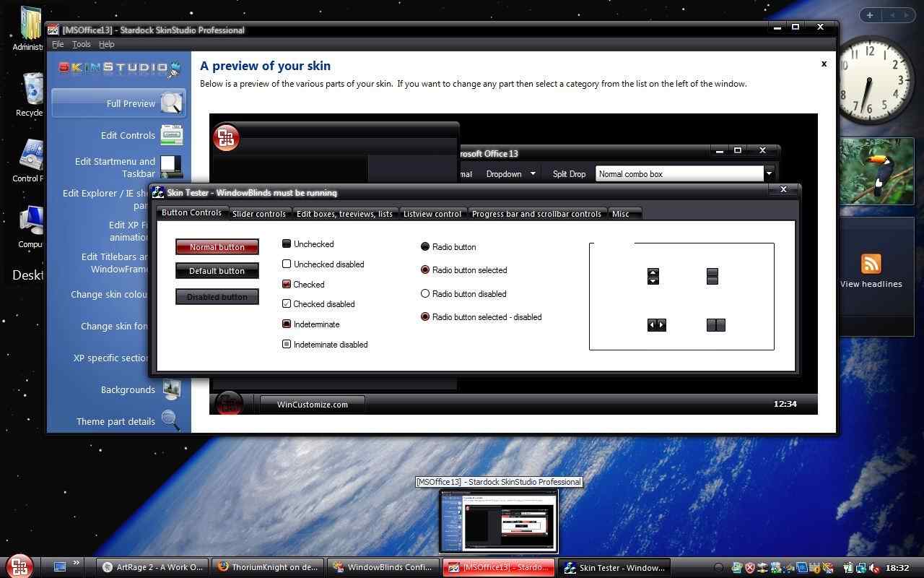Image resolution: width=924 pixels, height=578 pixels.
Task: Click the Indeterminate disabled checkbox
Action: (x=287, y=344)
